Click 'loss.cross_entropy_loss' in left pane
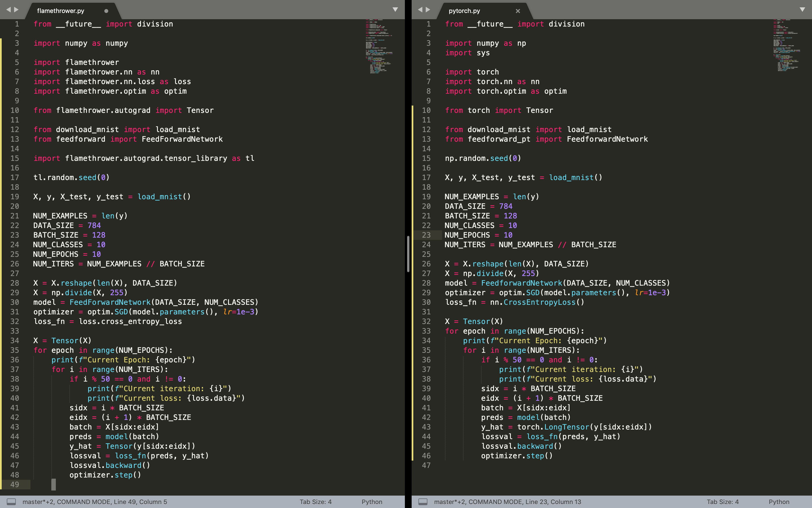812x508 pixels. 130,321
